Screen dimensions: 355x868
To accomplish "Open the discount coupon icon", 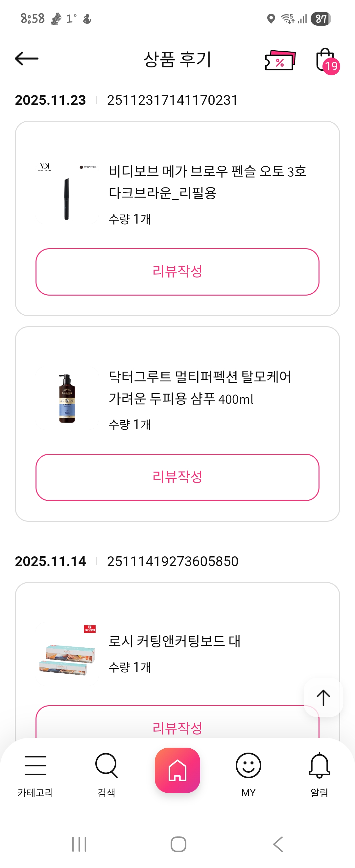I will 280,60.
